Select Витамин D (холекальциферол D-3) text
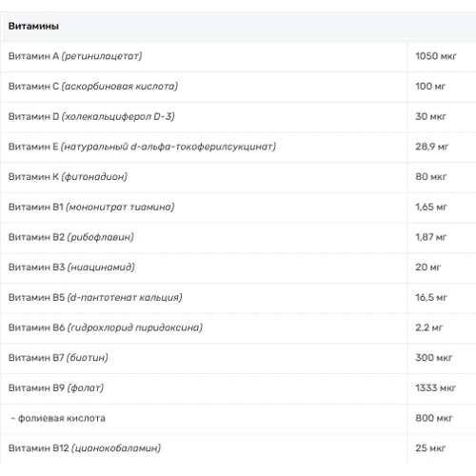This screenshot has height=476, width=476. tap(91, 116)
